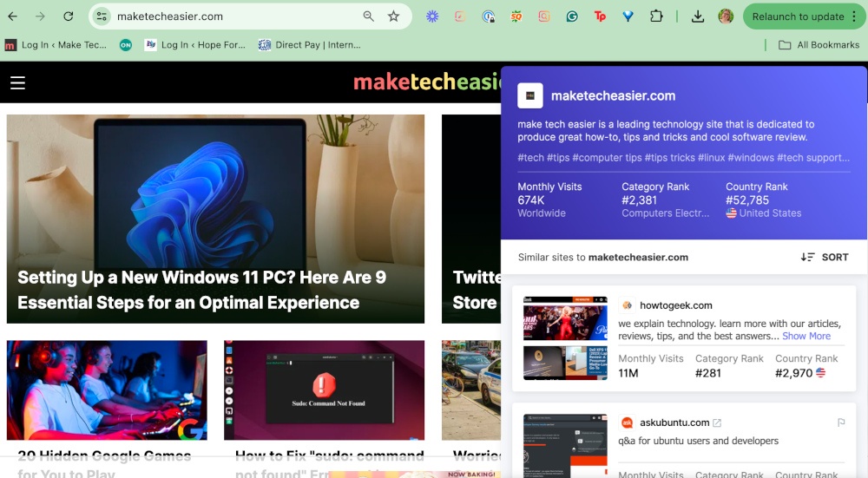
Task: Open the All Bookmarks folder
Action: (x=819, y=45)
